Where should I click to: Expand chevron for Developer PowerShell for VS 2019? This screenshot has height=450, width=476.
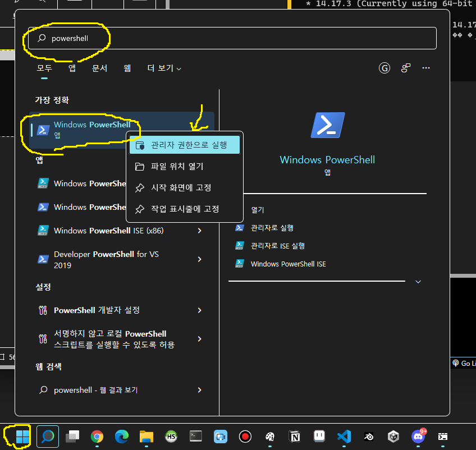tap(199, 259)
